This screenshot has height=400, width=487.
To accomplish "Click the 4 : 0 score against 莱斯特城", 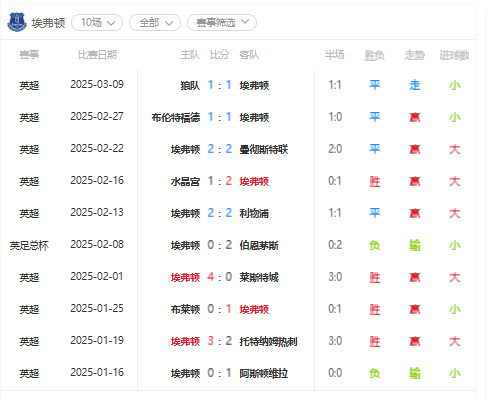I will 219,277.
